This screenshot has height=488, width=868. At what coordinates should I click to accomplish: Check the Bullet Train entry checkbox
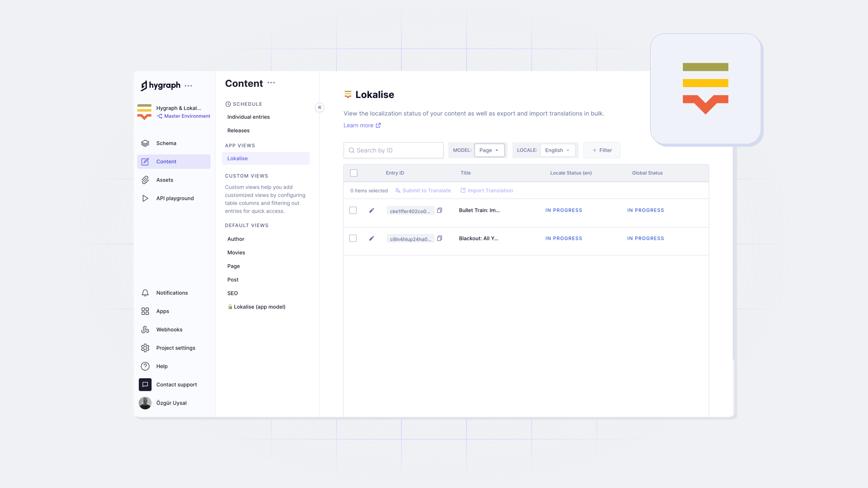pos(353,210)
